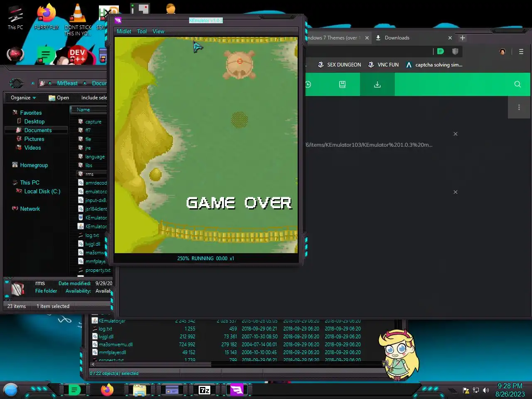Close the Downloads browser tab
532x399 pixels.
(450, 38)
